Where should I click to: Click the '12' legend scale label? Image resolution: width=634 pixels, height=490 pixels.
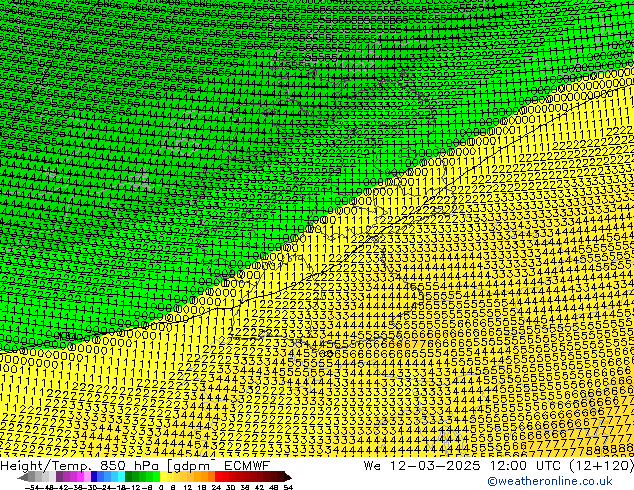pyautogui.click(x=188, y=487)
